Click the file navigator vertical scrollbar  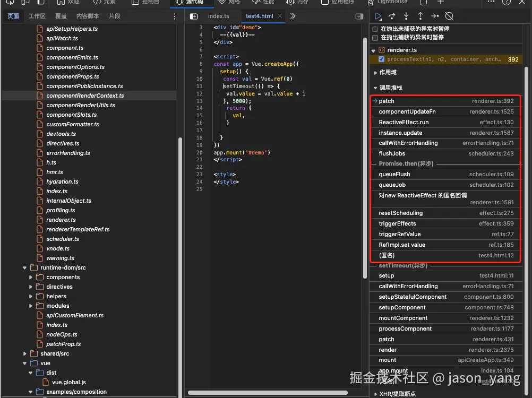(180, 268)
